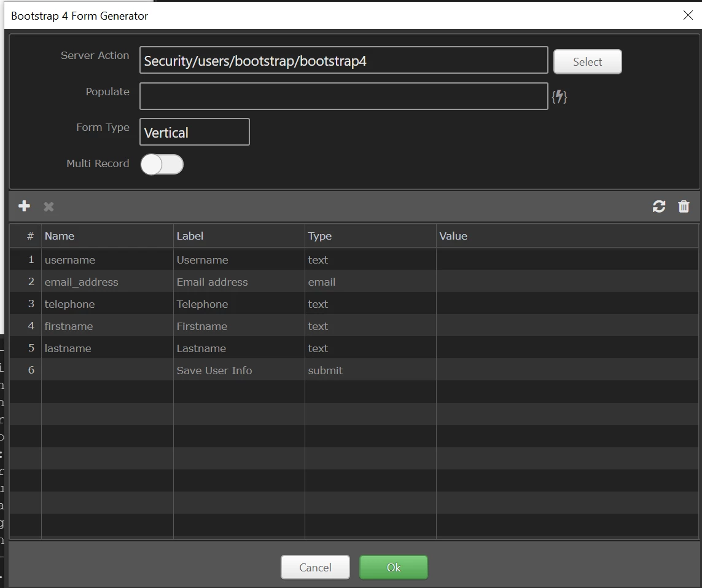The width and height of the screenshot is (702, 588).
Task: Select row number 1 in the grid
Action: [26, 259]
